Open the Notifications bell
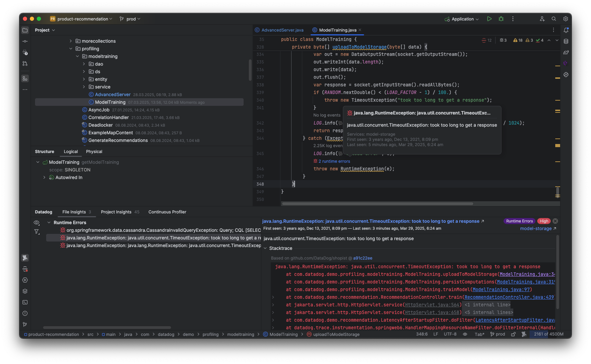 click(x=566, y=30)
